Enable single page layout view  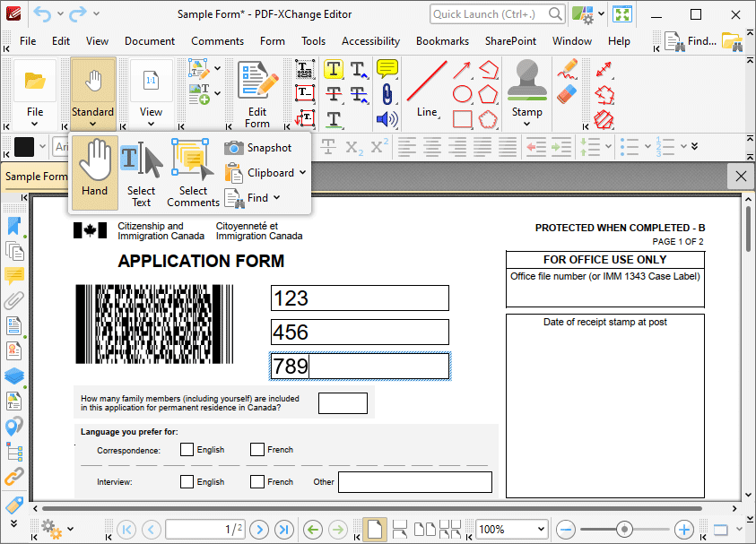coord(375,530)
